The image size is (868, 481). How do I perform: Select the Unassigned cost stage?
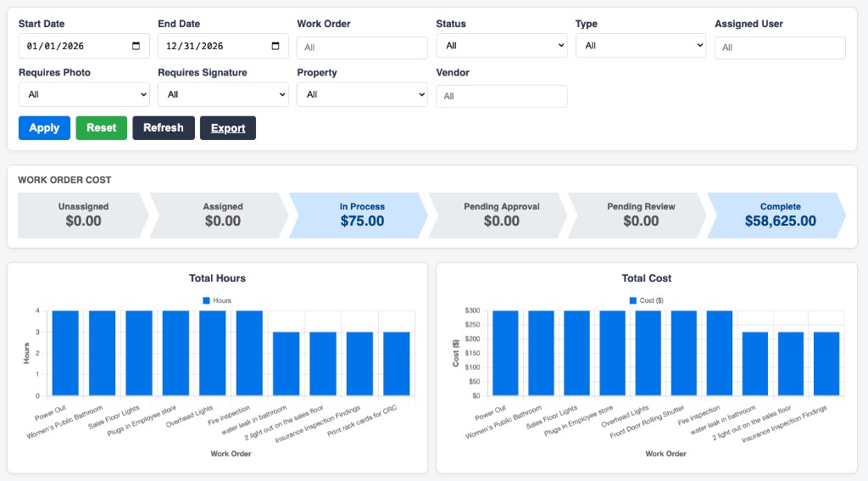click(84, 215)
